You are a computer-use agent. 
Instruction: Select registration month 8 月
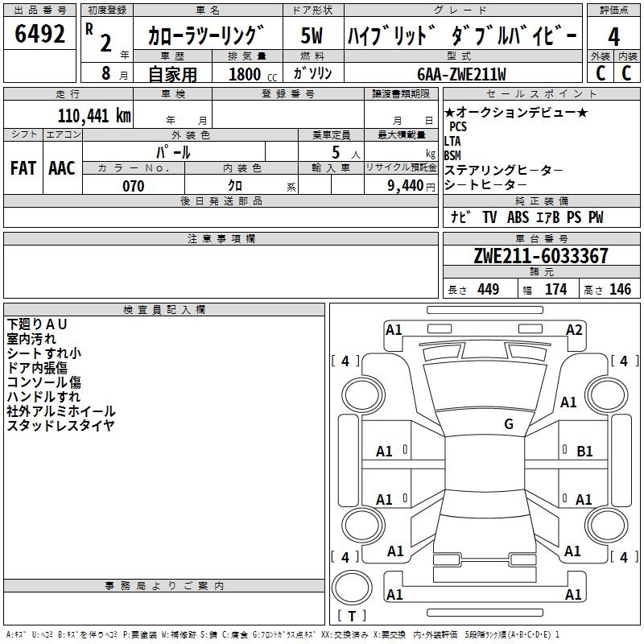click(114, 73)
